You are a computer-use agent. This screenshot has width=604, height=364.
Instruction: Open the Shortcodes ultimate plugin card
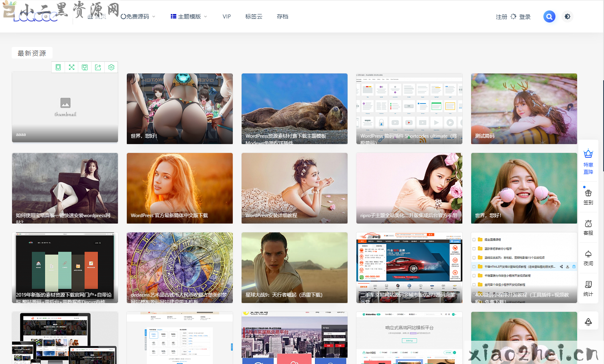coord(409,109)
